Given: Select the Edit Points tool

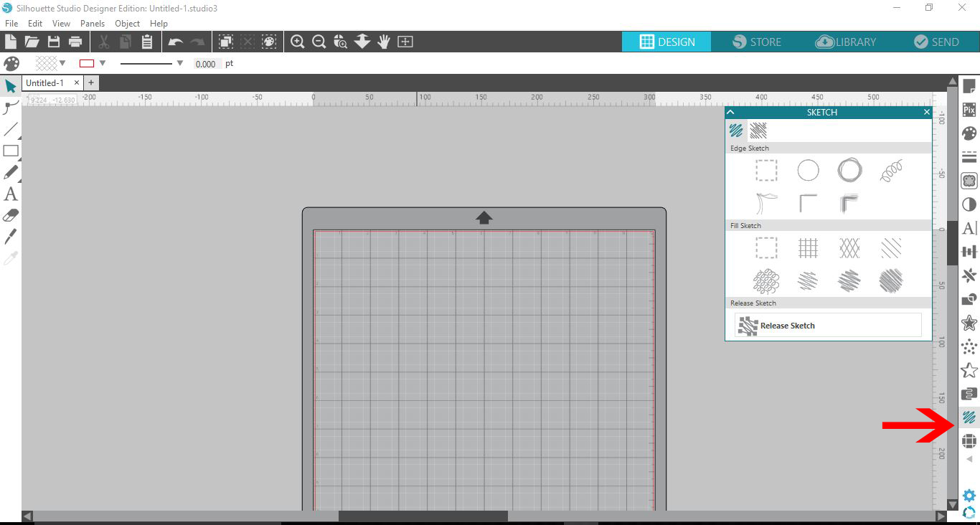Looking at the screenshot, I should [x=11, y=108].
